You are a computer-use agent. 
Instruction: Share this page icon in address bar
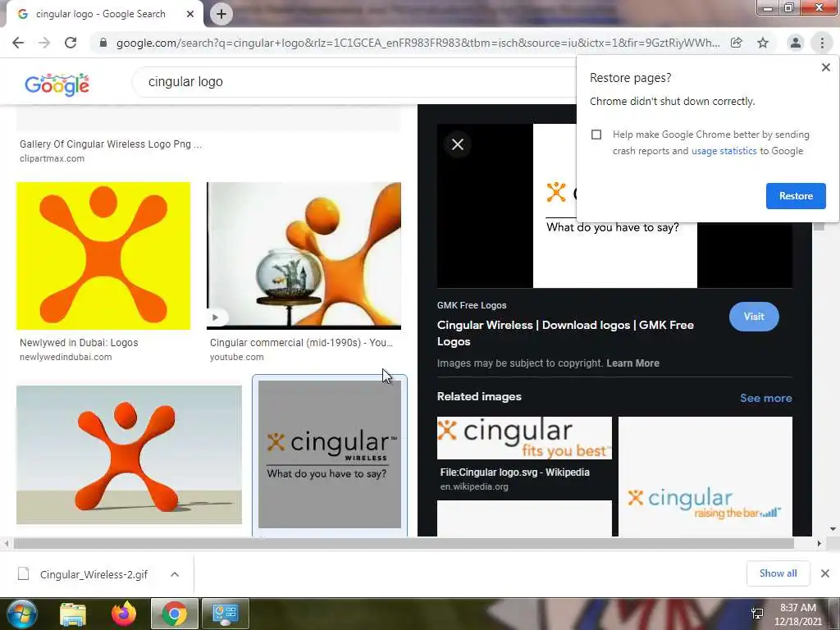point(737,43)
